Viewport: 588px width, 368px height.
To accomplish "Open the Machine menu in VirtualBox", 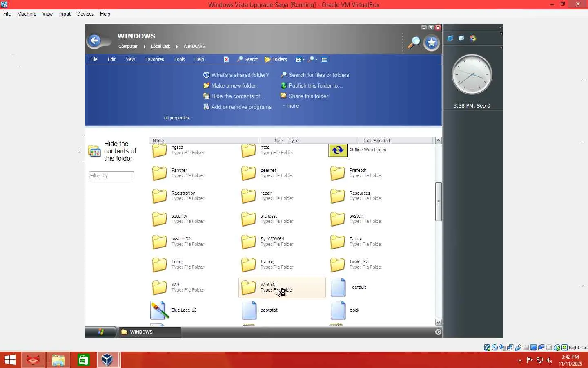I will tap(27, 14).
